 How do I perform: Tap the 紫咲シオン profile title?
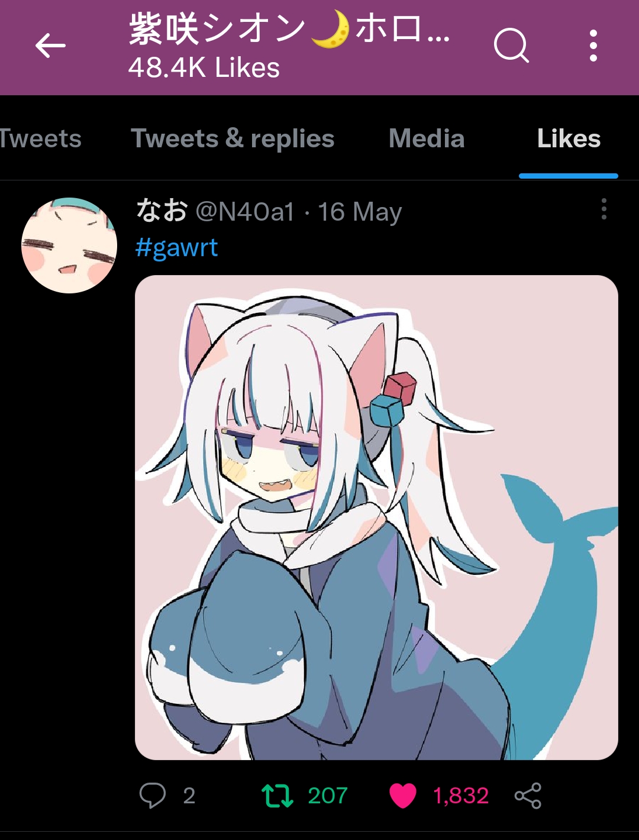point(289,29)
